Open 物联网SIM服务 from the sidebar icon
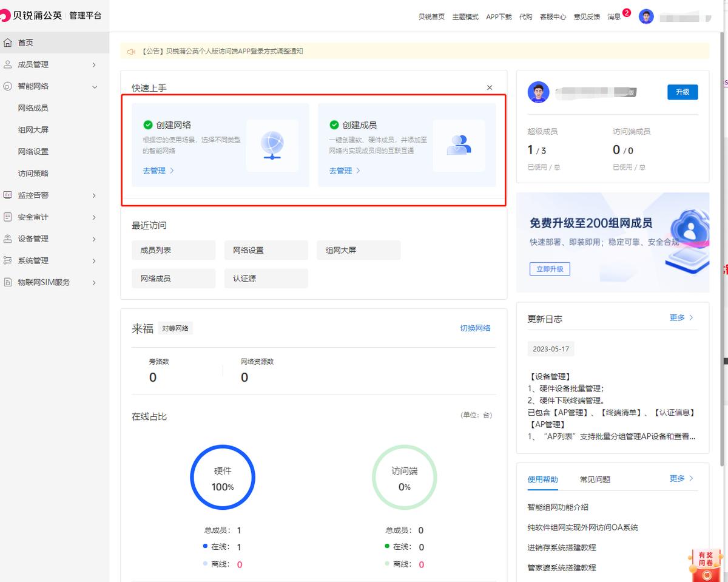This screenshot has width=728, height=582. (8, 282)
